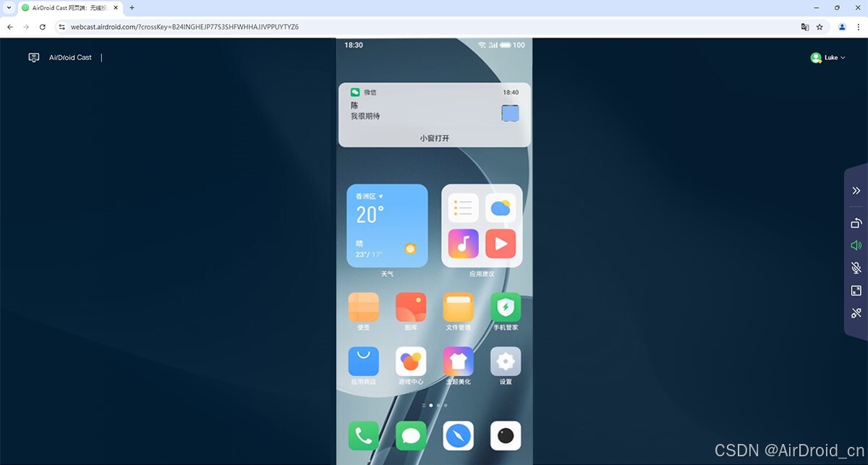The image size is (868, 465).
Task: Enter fullscreen with the expand icon
Action: 856,291
